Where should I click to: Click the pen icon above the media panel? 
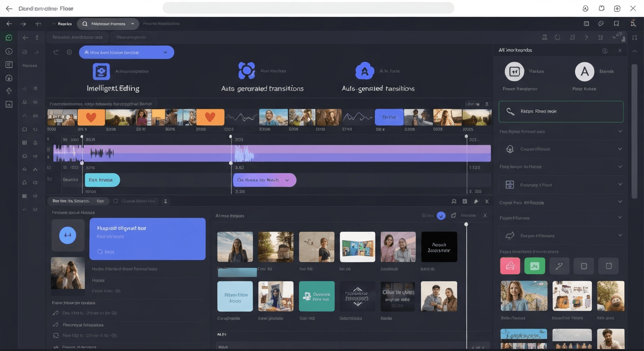coord(476,201)
